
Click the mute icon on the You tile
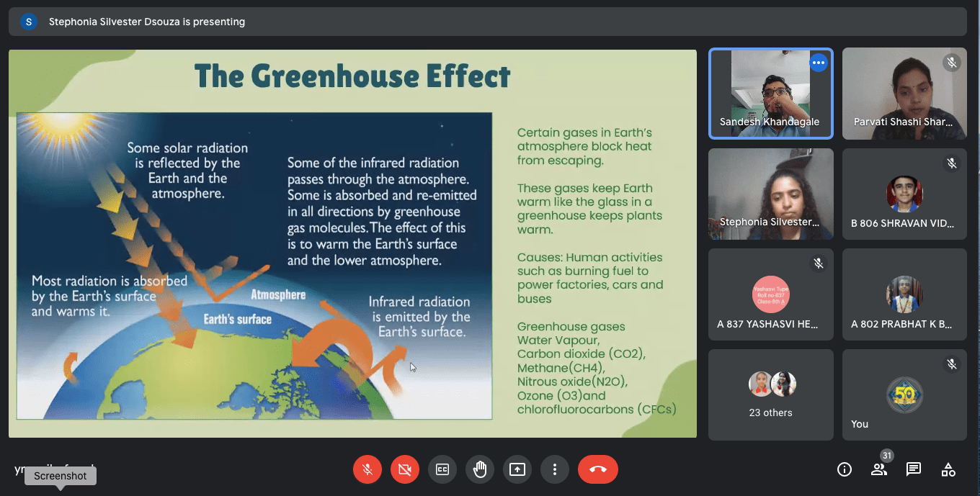952,363
